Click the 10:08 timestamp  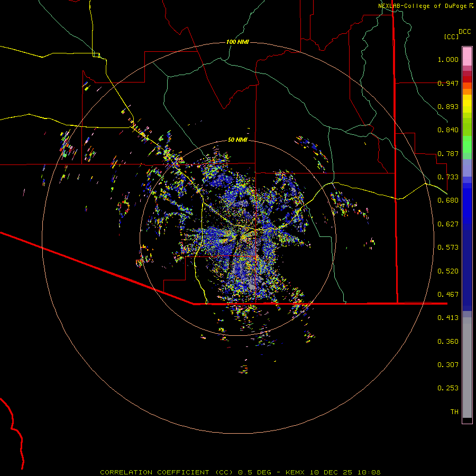pyautogui.click(x=369, y=472)
